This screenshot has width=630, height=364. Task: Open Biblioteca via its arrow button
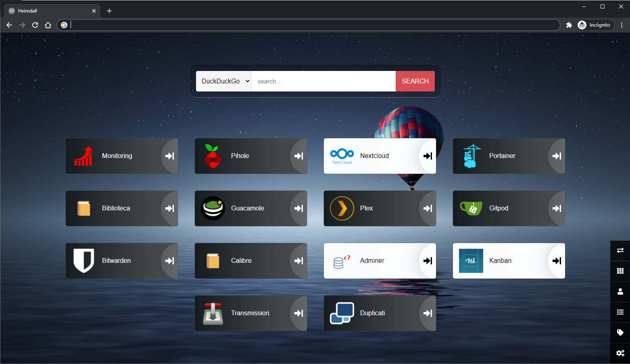[x=170, y=208]
